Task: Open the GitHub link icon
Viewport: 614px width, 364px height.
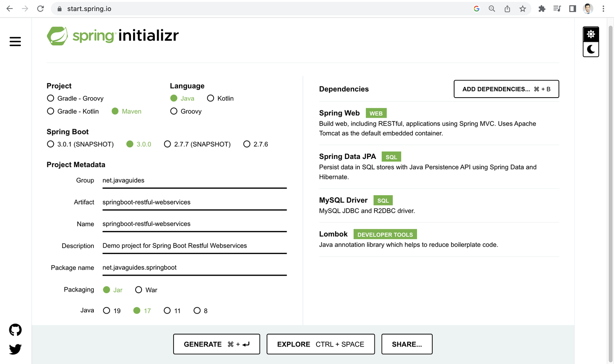Action: coord(15,329)
